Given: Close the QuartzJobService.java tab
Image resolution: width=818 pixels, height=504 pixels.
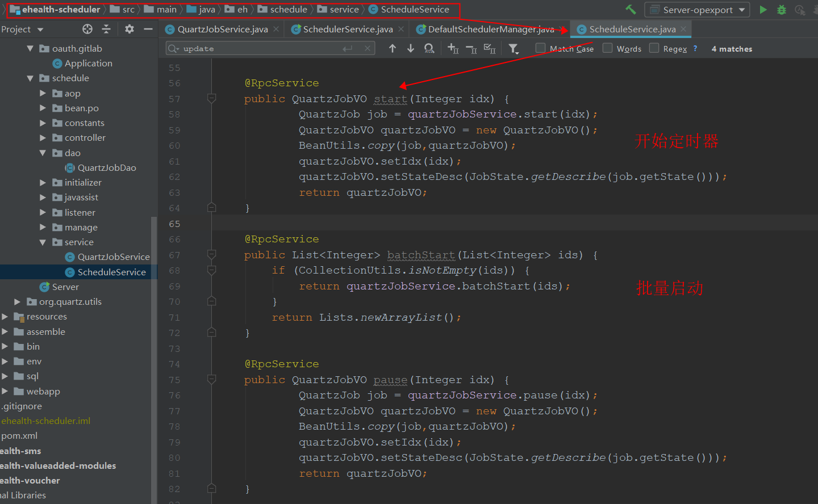Looking at the screenshot, I should [276, 29].
